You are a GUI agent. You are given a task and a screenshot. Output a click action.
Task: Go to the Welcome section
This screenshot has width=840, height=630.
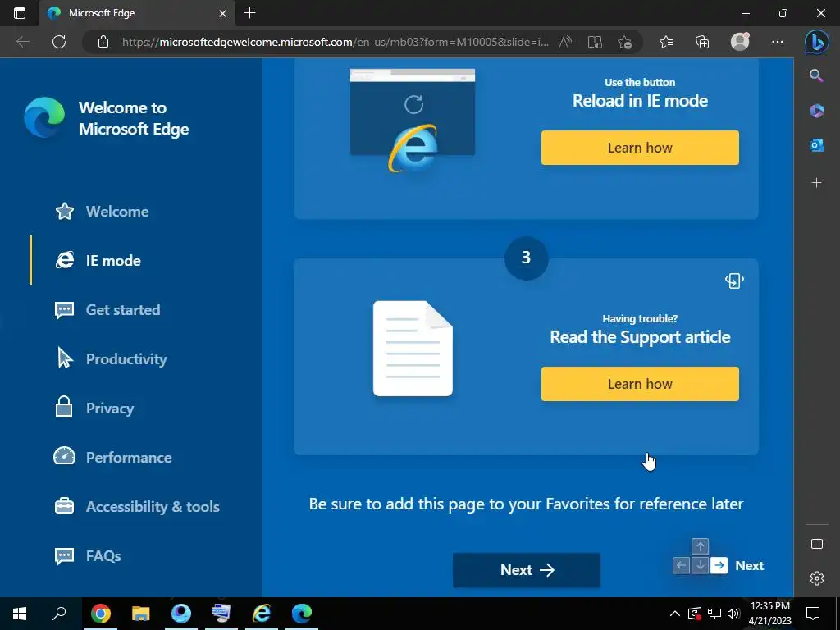coord(103,211)
